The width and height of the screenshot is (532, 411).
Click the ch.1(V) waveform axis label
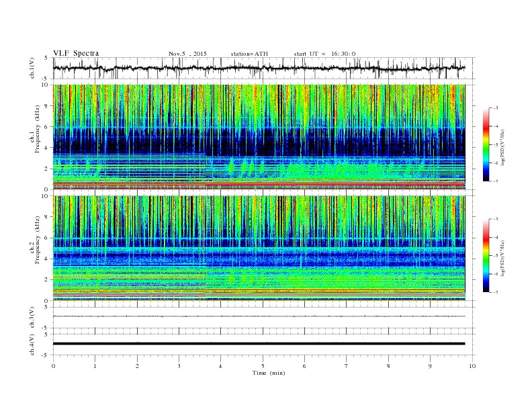pos(32,68)
